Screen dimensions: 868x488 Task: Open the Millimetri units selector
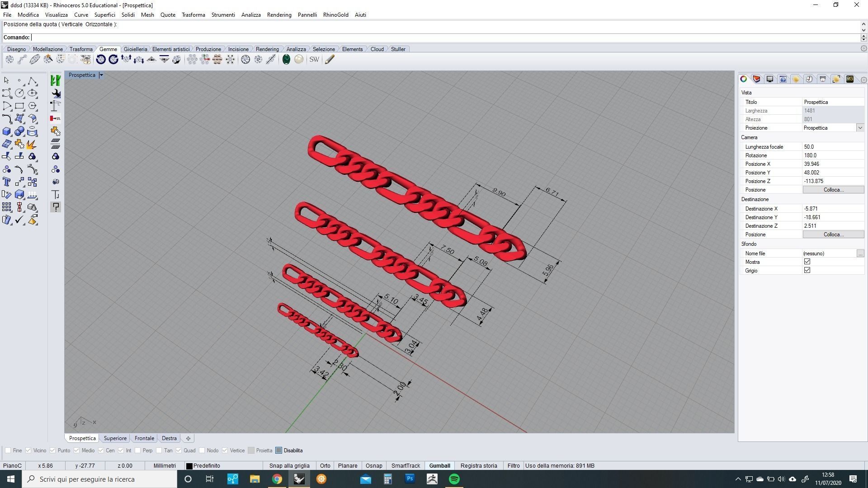pyautogui.click(x=165, y=465)
